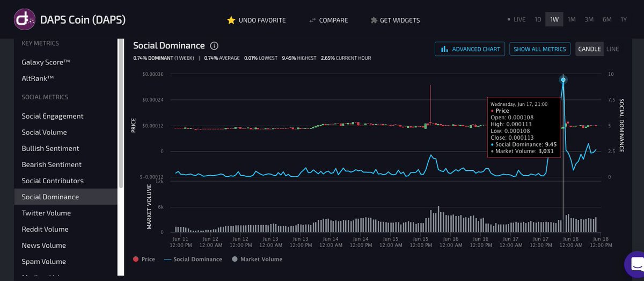Toggle Market Volume series in legend

point(257,259)
